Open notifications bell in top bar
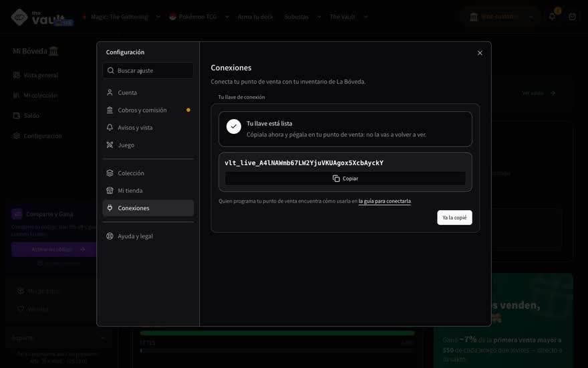 pos(553,17)
